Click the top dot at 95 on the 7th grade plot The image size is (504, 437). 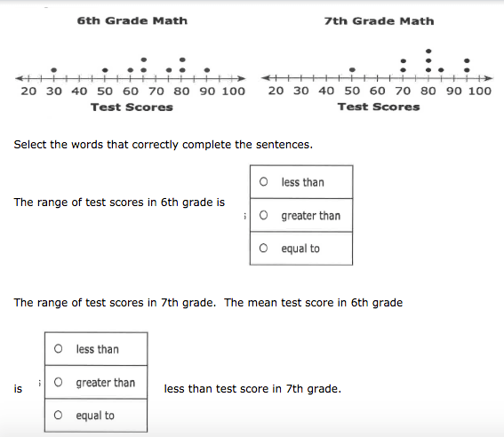(x=467, y=60)
